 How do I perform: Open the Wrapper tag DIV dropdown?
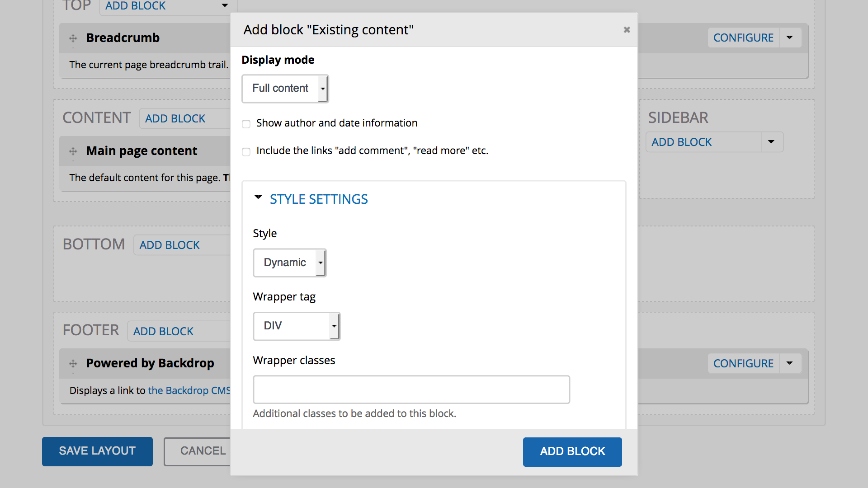296,326
